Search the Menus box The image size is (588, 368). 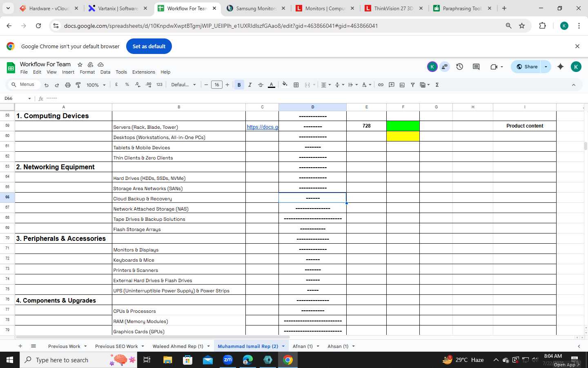pyautogui.click(x=24, y=85)
